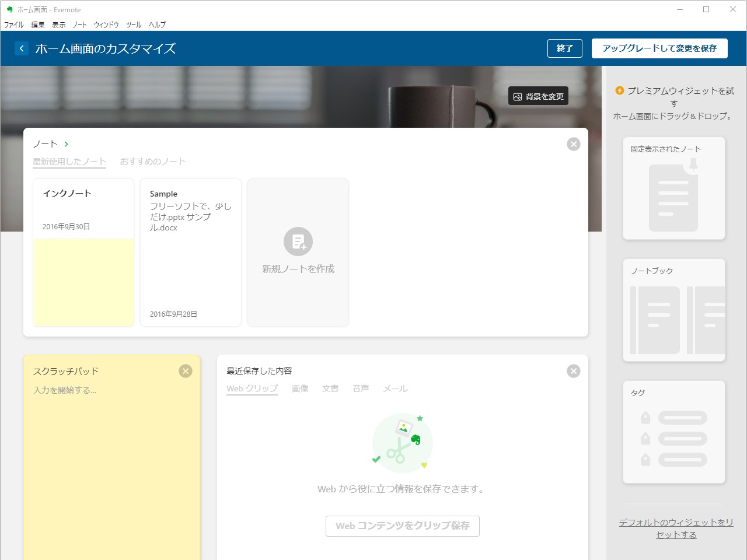This screenshot has height=560, width=747.
Task: Close the Evernote window
Action: [x=733, y=10]
